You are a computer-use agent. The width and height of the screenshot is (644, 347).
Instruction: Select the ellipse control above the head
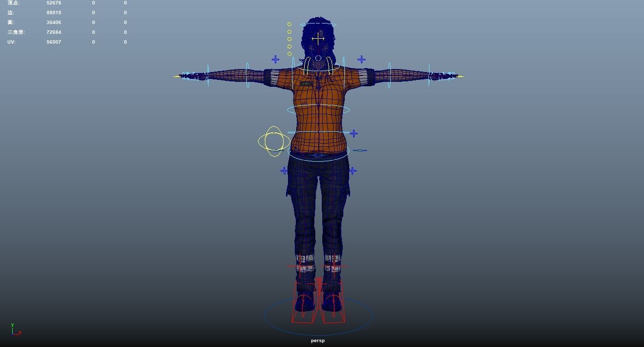318,25
